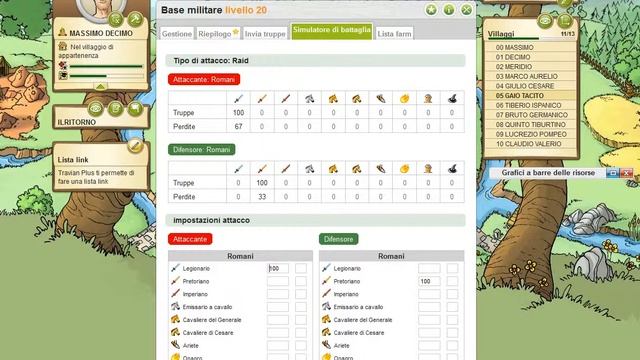Go to the Invia truppe tab
This screenshot has height=360, width=640.
265,34
